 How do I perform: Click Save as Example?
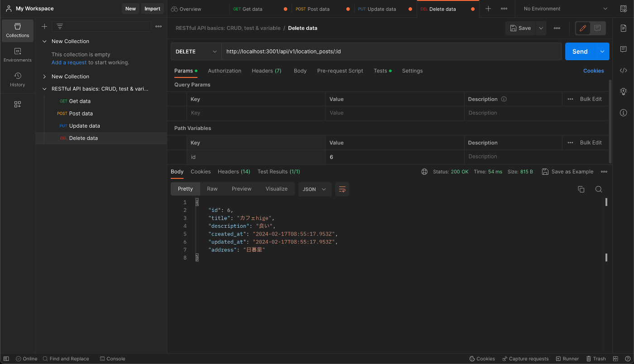pyautogui.click(x=568, y=172)
